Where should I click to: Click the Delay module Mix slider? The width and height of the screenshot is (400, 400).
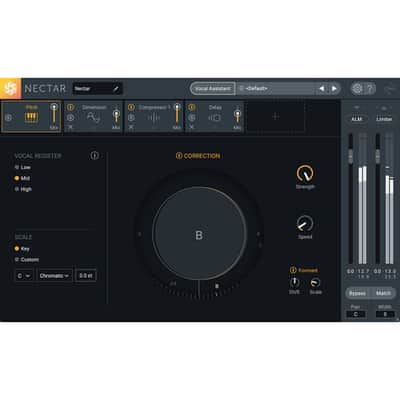(237, 114)
